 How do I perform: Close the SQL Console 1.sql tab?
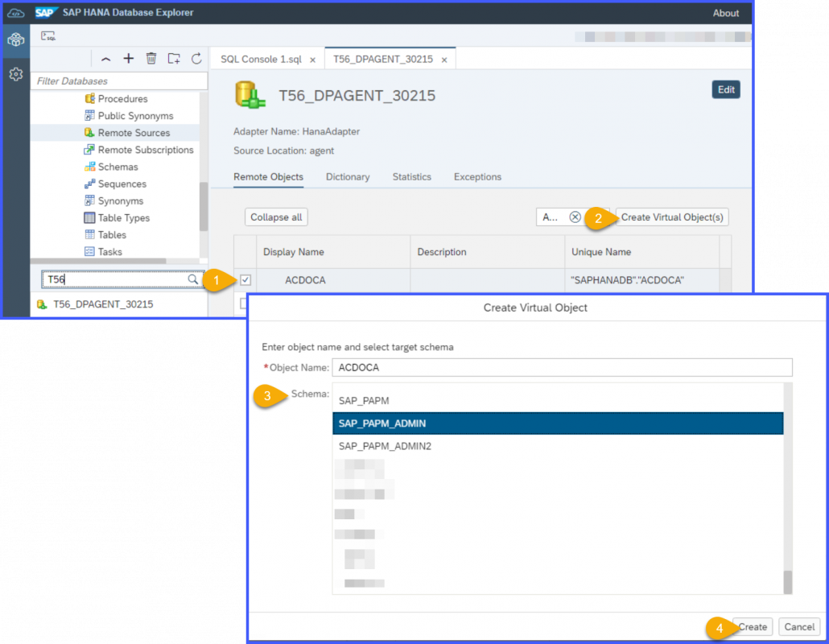[312, 60]
